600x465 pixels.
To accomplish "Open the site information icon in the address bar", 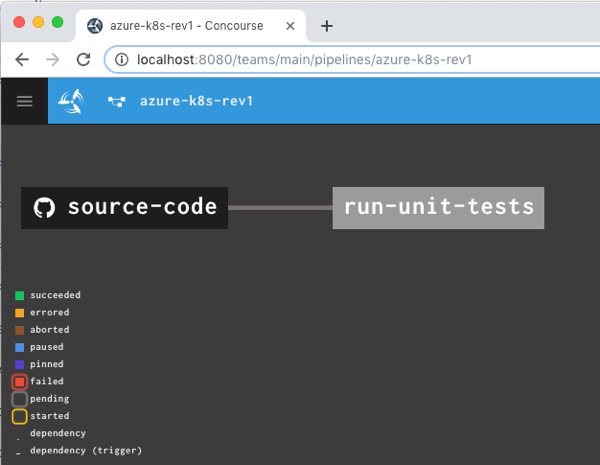I will pyautogui.click(x=121, y=60).
